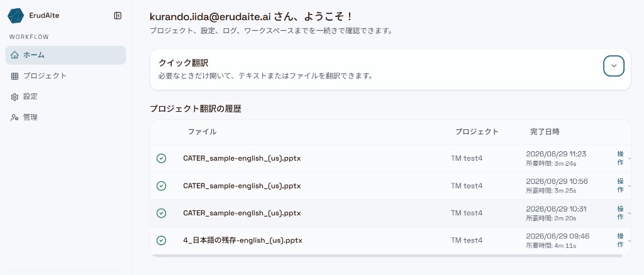Click the date 2026/06/29 09:46

coord(558,237)
